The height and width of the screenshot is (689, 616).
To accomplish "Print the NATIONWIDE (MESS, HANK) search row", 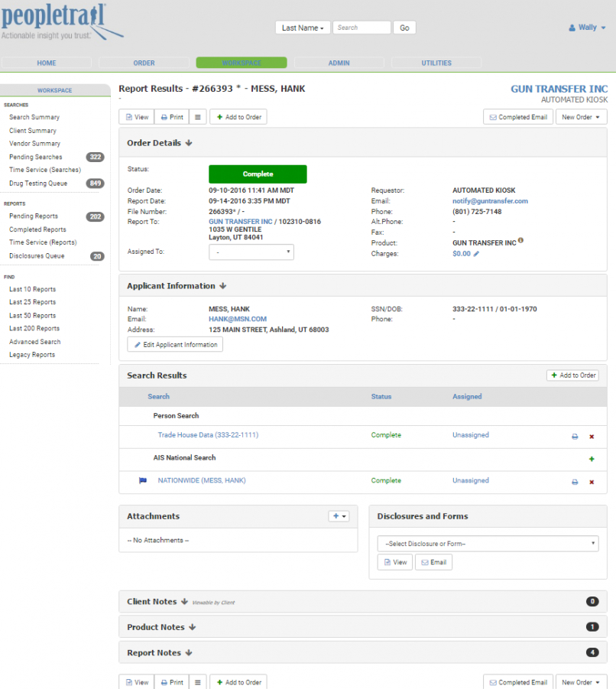I will coord(575,482).
